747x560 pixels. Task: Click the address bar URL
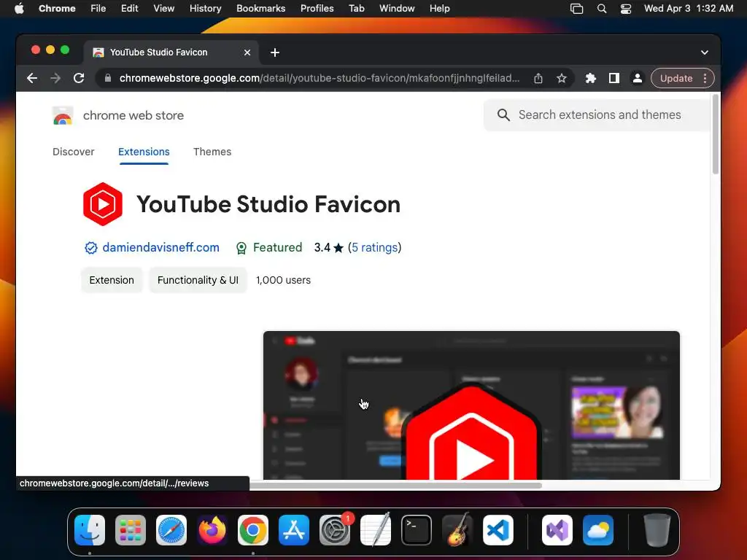pyautogui.click(x=320, y=78)
